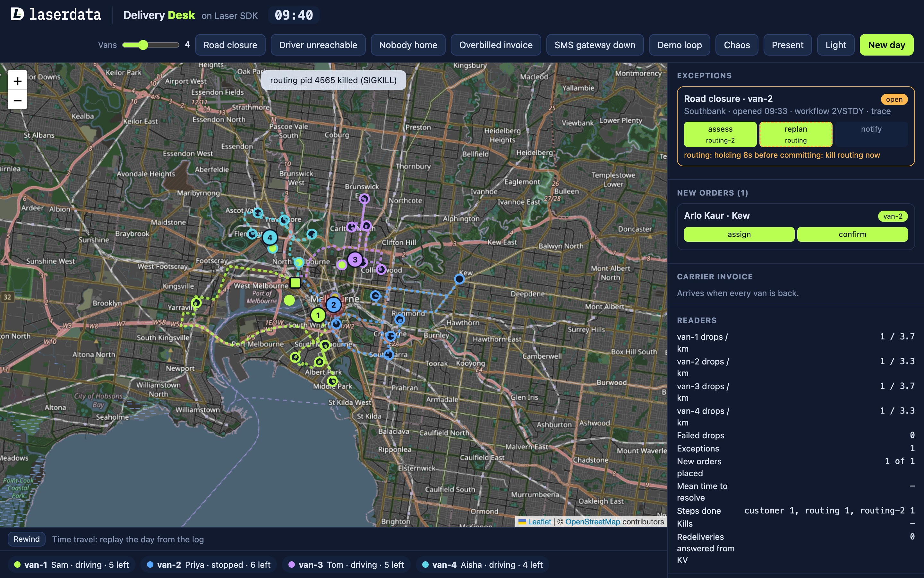Trigger the Driver unreachable scenario
The image size is (924, 578).
[x=318, y=45]
